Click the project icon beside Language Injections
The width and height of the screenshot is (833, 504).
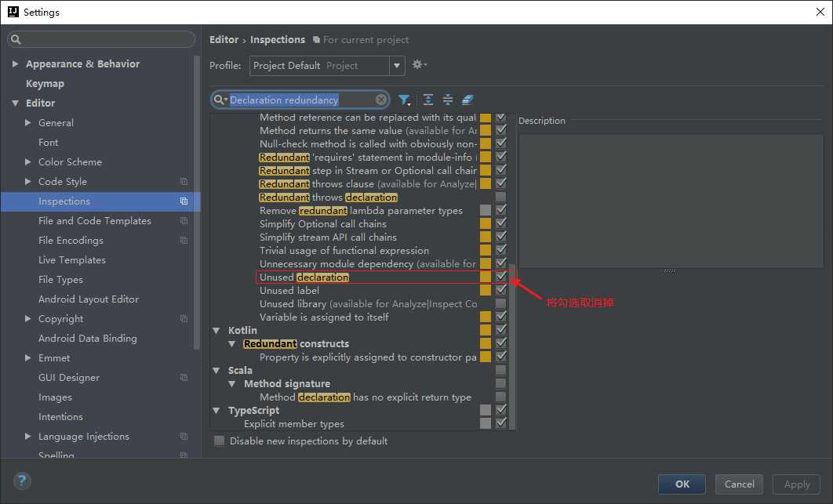pyautogui.click(x=184, y=437)
